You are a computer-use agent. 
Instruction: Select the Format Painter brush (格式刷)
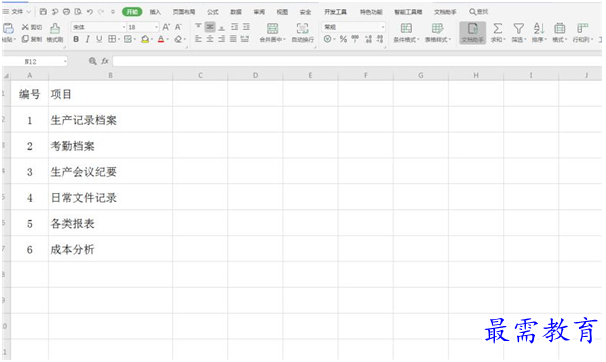[55, 32]
